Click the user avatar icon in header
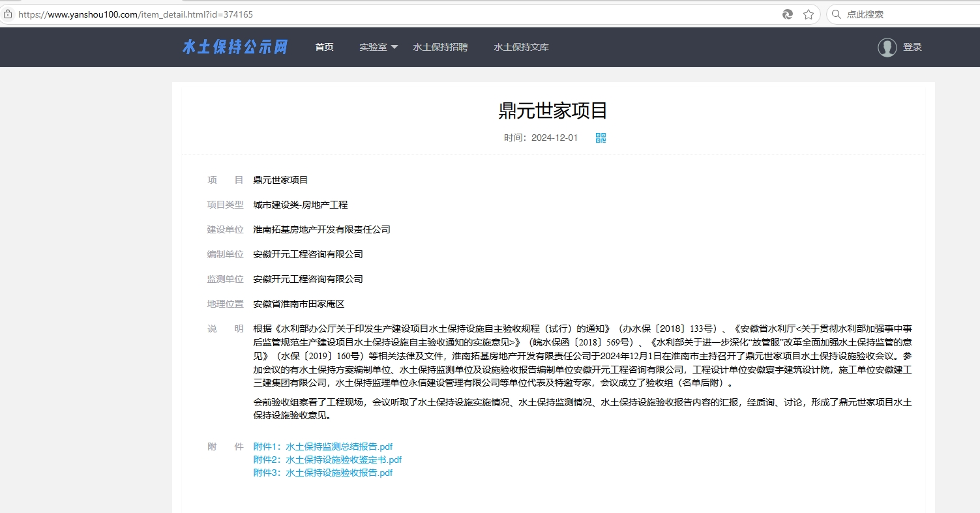Image resolution: width=980 pixels, height=513 pixels. coord(887,47)
